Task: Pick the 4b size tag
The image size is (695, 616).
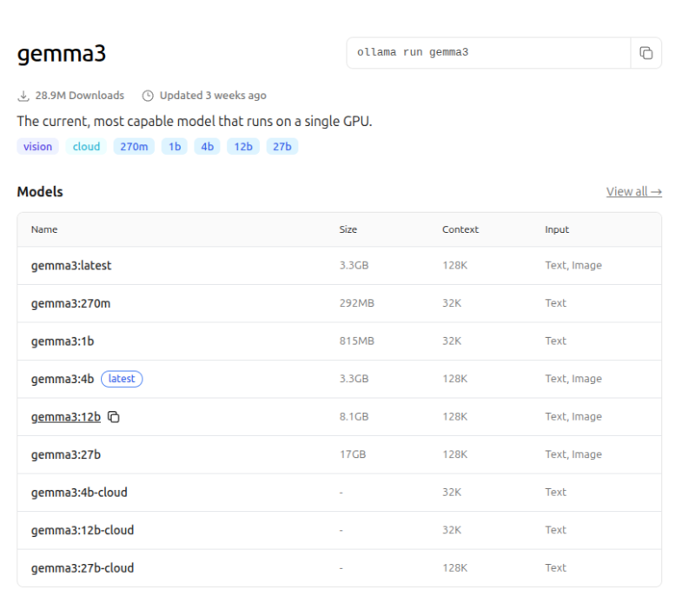Action: tap(207, 147)
